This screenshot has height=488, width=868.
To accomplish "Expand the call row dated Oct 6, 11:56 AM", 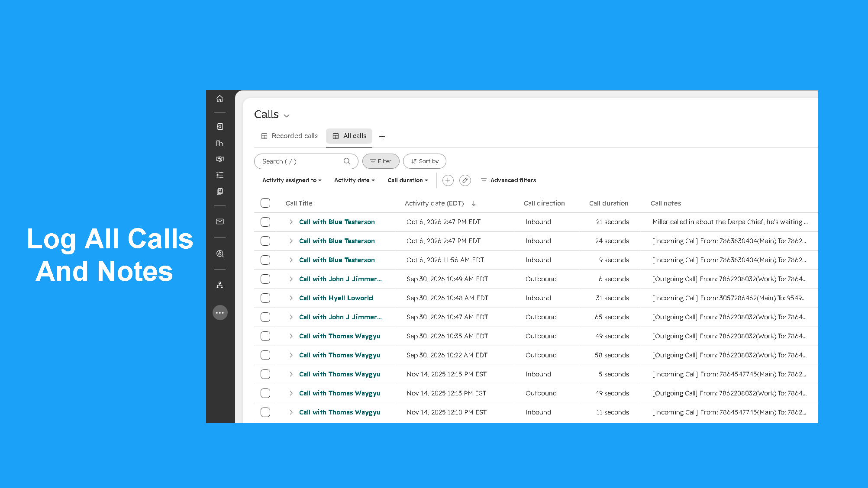I will point(291,260).
